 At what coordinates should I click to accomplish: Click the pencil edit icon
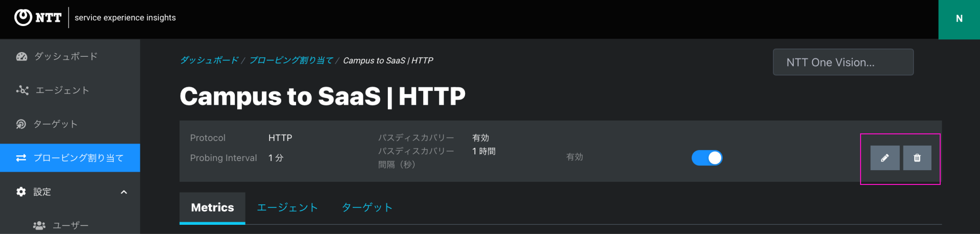point(885,158)
